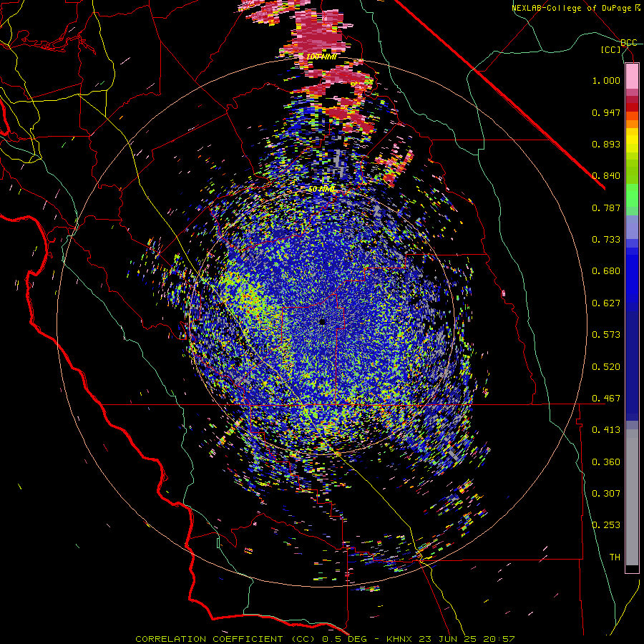Select the 0.520 scale value
644x644 pixels.
point(606,367)
